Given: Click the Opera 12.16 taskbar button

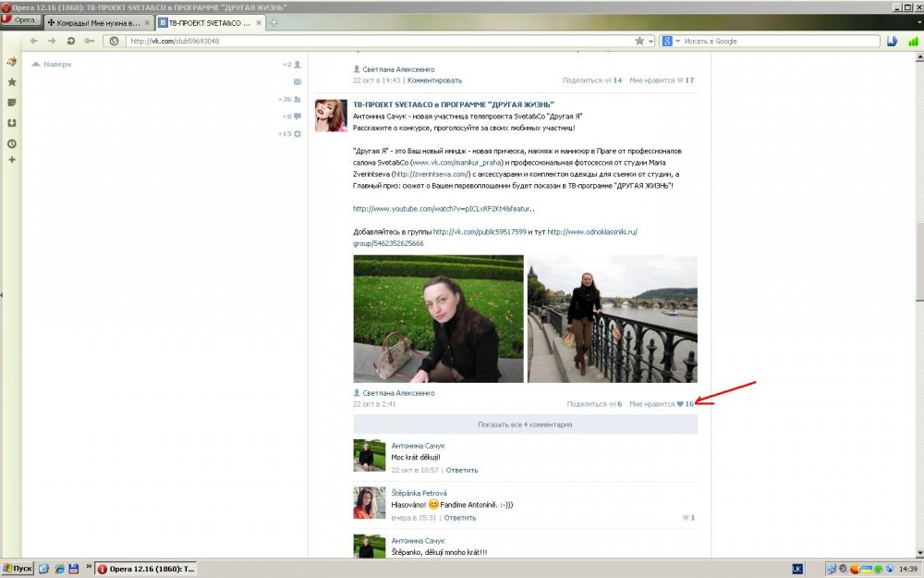Looking at the screenshot, I should [x=145, y=569].
